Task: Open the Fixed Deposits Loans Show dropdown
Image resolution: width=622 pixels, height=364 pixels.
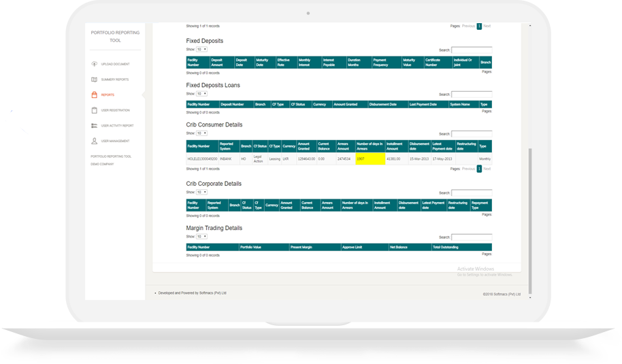Action: 202,94
